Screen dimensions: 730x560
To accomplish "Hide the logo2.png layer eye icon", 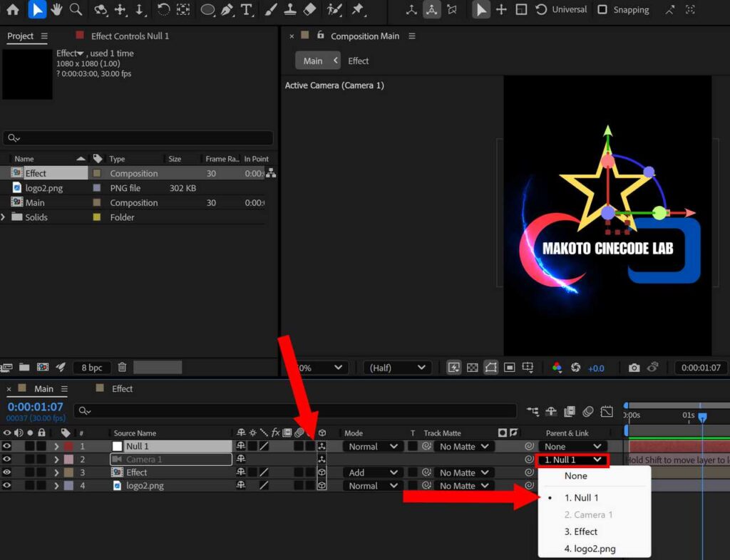I will click(6, 485).
